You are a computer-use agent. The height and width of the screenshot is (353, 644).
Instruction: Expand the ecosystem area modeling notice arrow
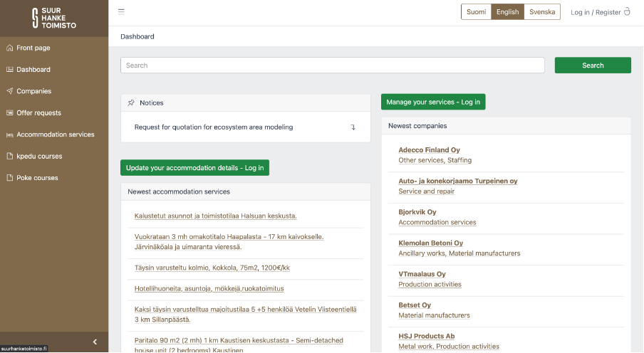[x=353, y=127]
